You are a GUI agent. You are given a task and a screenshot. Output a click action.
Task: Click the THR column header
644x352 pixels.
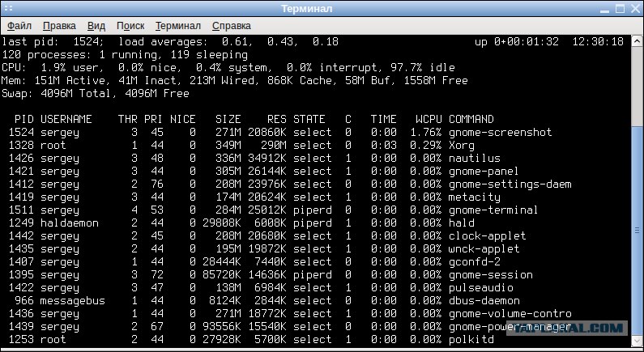[128, 120]
